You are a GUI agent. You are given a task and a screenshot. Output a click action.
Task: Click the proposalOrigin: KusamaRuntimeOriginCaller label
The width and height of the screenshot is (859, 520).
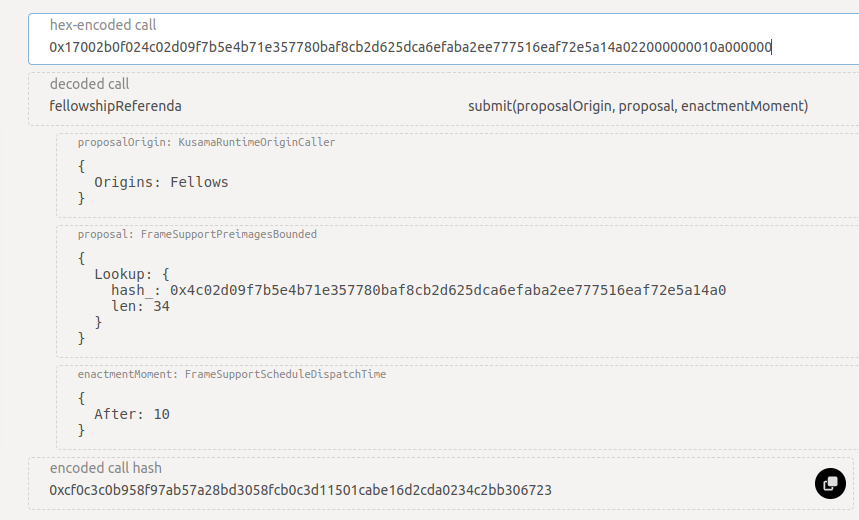[x=207, y=142]
